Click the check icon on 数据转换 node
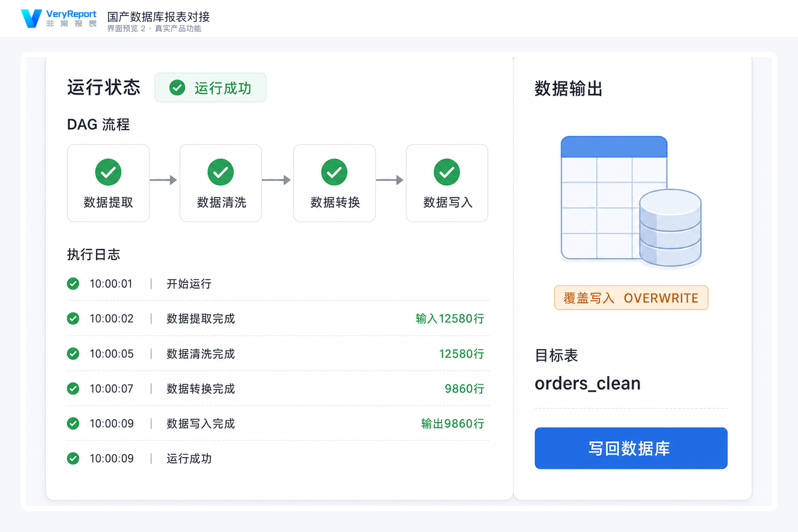798x532 pixels. coord(334,172)
